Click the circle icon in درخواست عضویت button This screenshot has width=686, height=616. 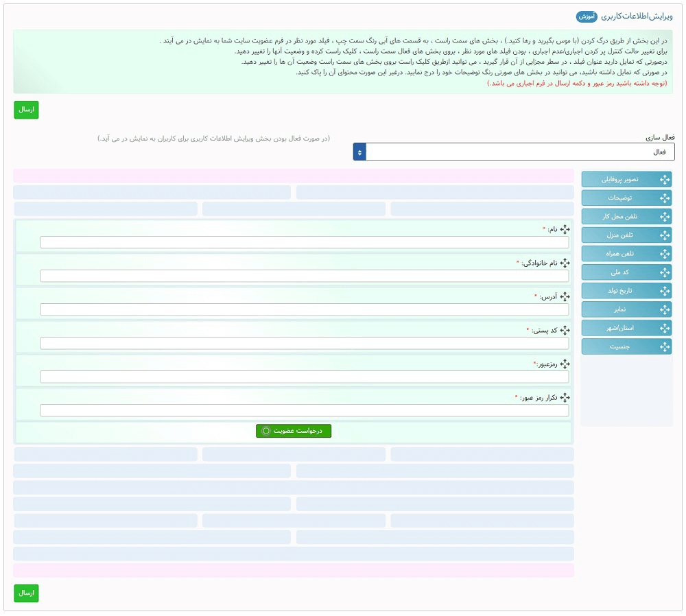click(266, 431)
